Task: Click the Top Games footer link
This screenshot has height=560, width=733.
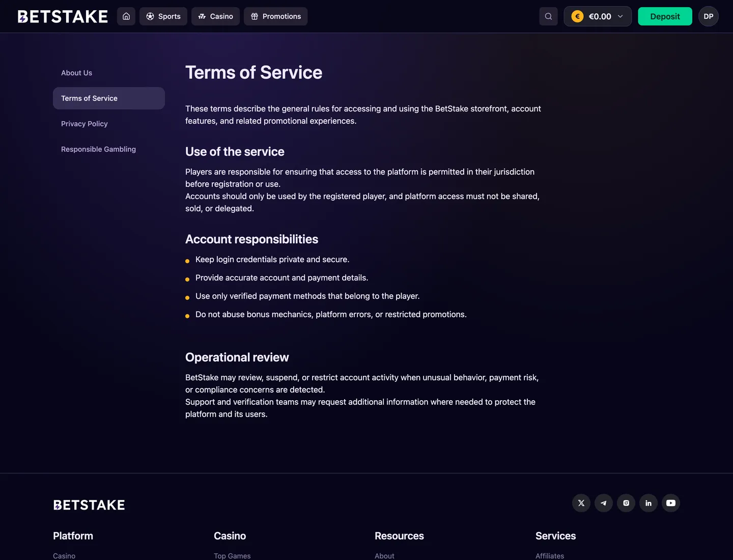Action: point(232,556)
